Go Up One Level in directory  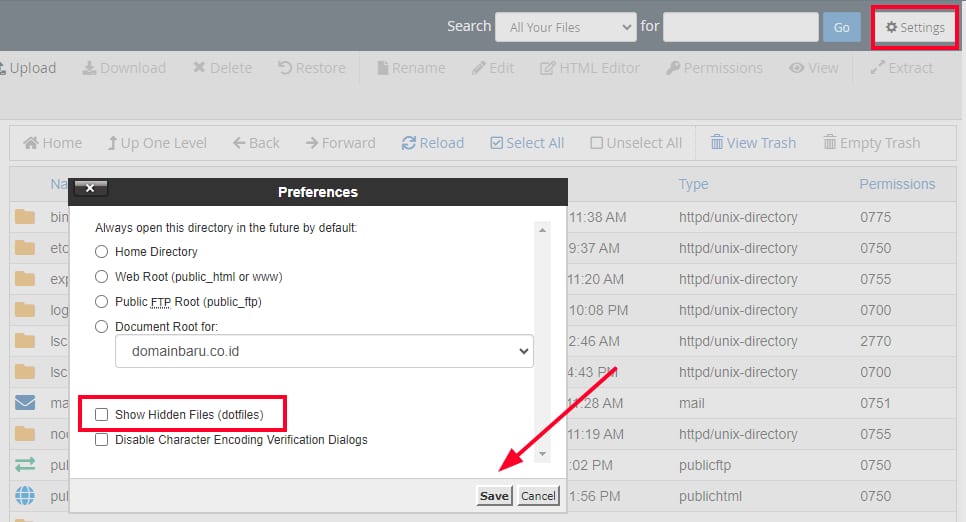pyautogui.click(x=113, y=143)
